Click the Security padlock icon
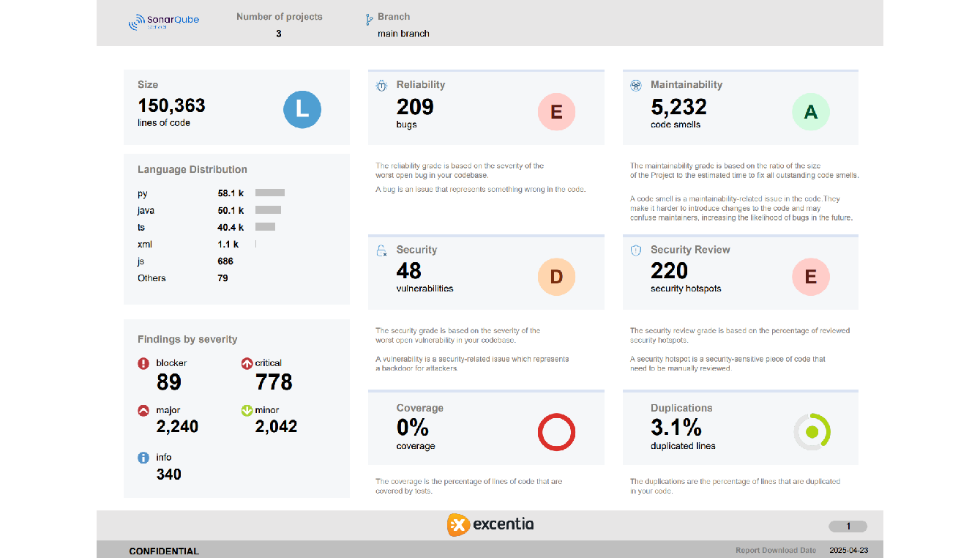This screenshot has height=558, width=980. tap(381, 250)
